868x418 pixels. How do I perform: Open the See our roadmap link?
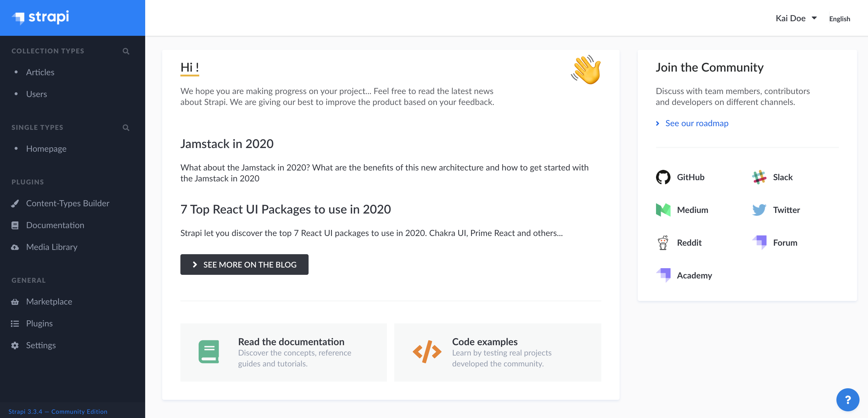[x=696, y=123]
